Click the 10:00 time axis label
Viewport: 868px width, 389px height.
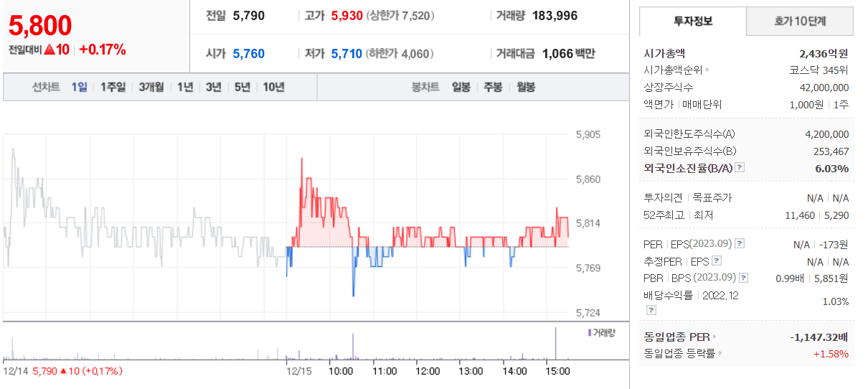pyautogui.click(x=341, y=371)
